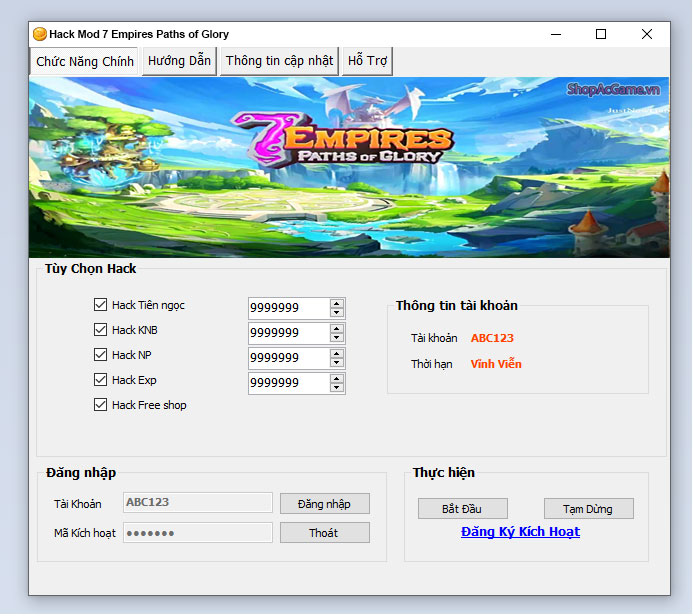Decrease the Hack KNB value

coord(337,338)
